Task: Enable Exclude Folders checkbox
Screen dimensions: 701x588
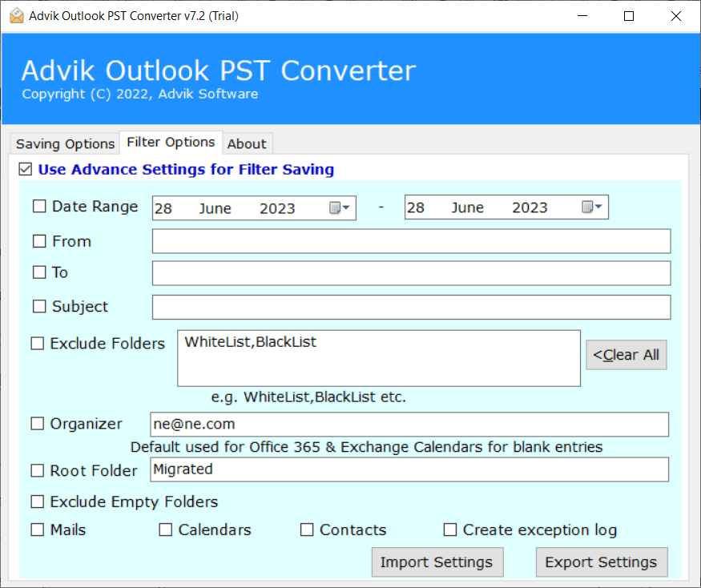Action: point(37,344)
